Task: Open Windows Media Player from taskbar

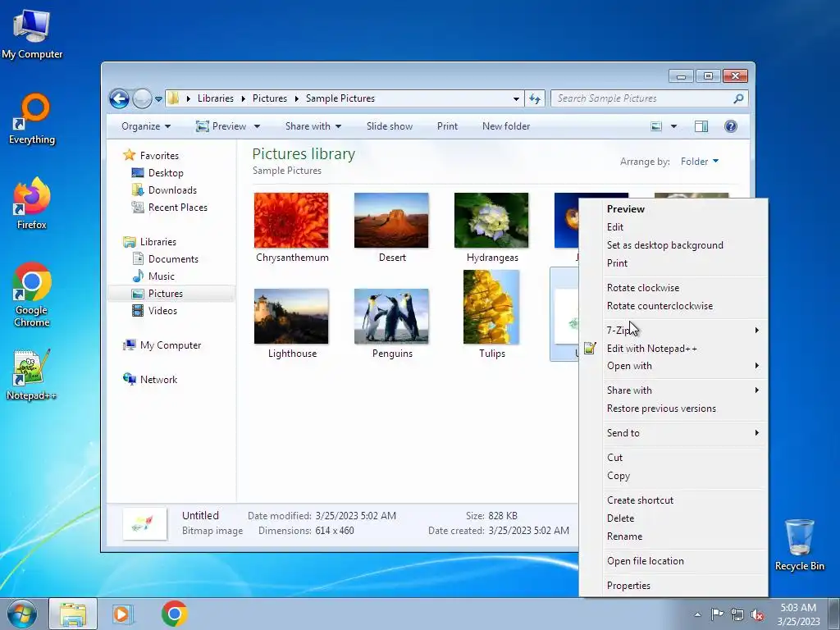Action: pos(121,614)
